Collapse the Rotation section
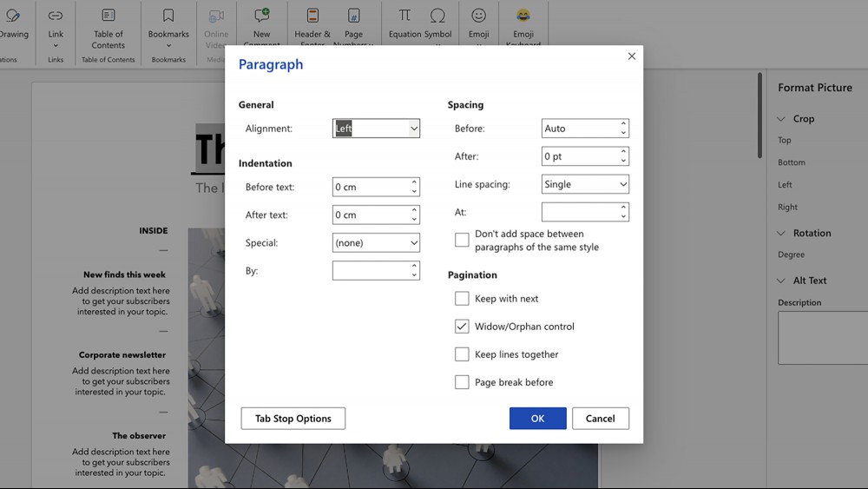Image resolution: width=868 pixels, height=489 pixels. pyautogui.click(x=781, y=233)
